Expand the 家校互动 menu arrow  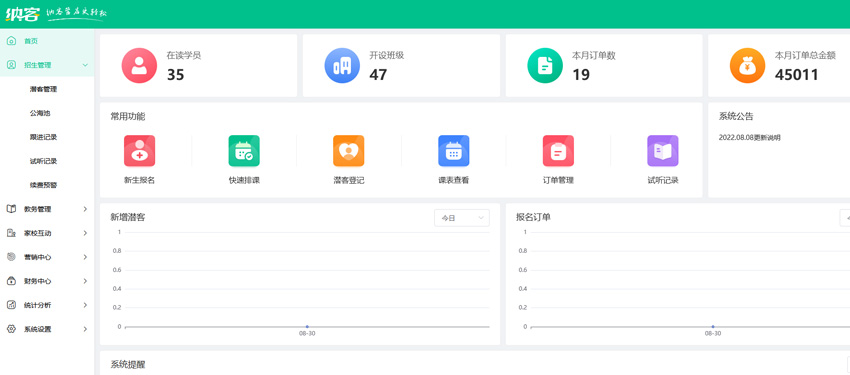(x=85, y=233)
